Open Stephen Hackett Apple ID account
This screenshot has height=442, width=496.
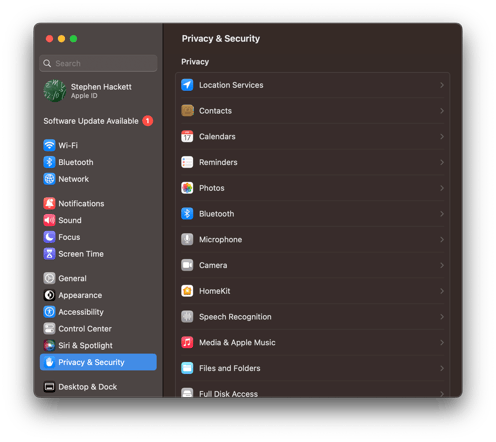[98, 91]
